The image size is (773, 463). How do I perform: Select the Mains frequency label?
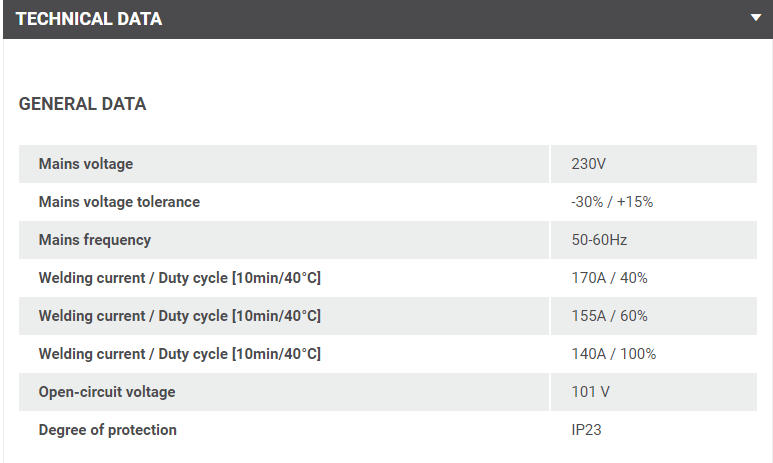[x=94, y=240]
